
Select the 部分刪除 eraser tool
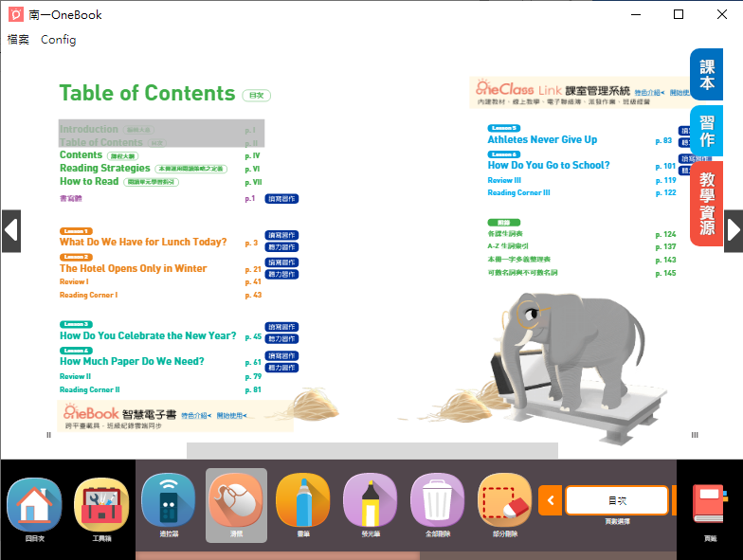point(505,502)
